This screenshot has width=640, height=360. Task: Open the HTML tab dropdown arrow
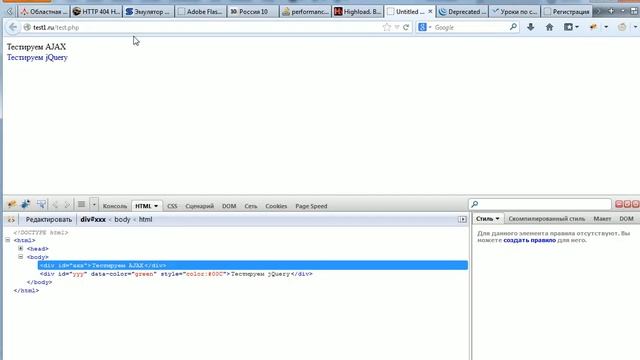click(x=156, y=206)
